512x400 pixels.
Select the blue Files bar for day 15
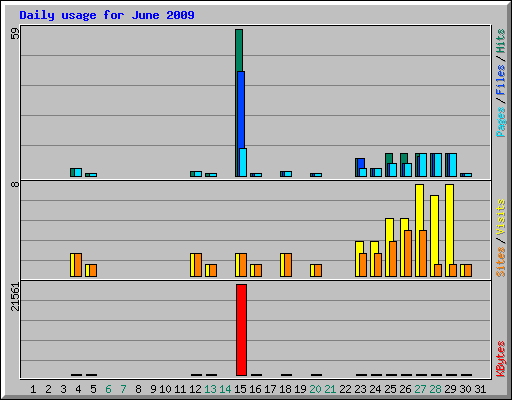(x=241, y=110)
